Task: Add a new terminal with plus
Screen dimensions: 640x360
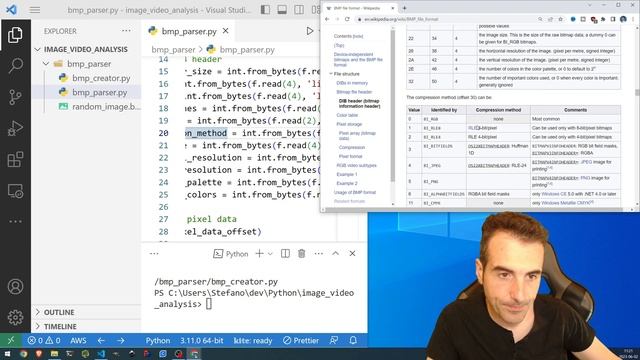Action: (259, 253)
